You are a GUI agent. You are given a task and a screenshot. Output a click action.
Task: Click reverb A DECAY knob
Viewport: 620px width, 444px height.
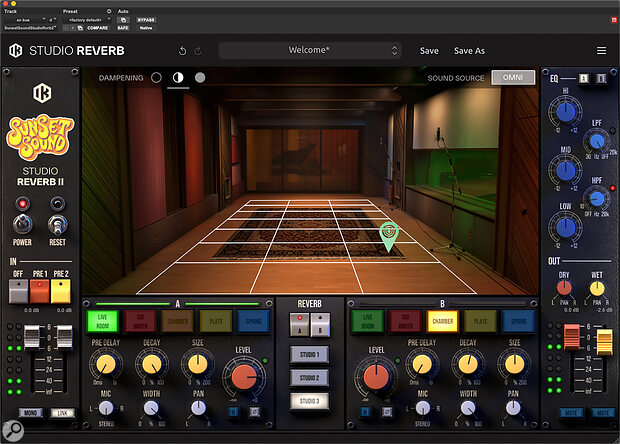click(x=152, y=364)
